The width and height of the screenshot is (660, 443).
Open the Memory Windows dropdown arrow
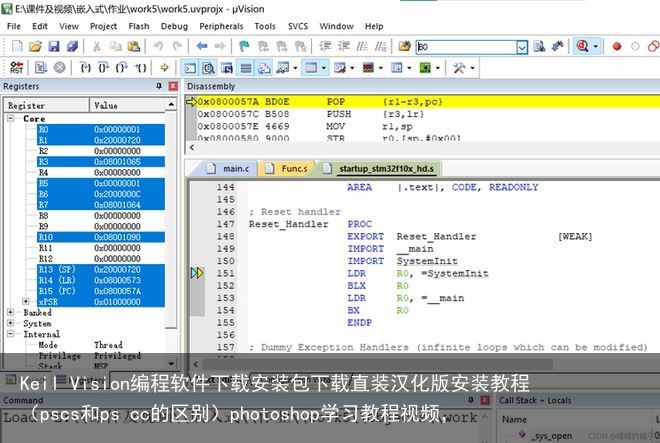pyautogui.click(x=324, y=68)
